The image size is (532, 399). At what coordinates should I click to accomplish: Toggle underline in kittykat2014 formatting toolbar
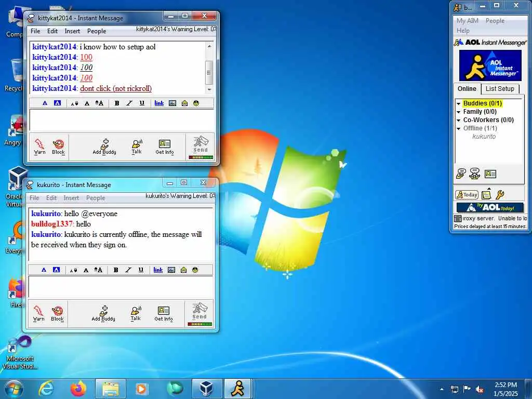142,103
